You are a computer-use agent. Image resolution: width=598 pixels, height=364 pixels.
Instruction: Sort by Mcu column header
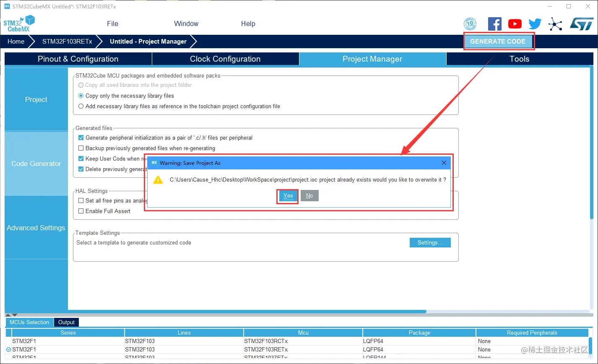(x=303, y=333)
